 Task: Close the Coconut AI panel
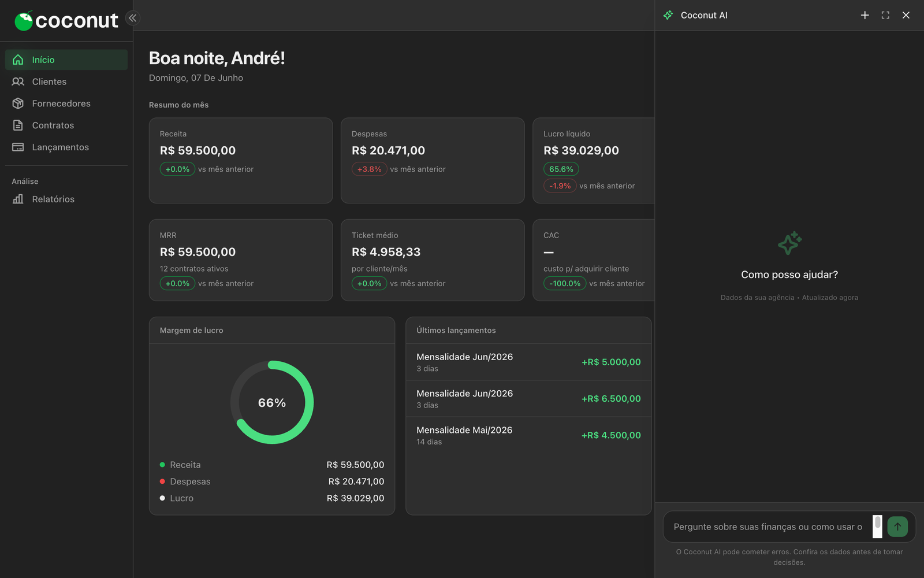[x=906, y=15]
